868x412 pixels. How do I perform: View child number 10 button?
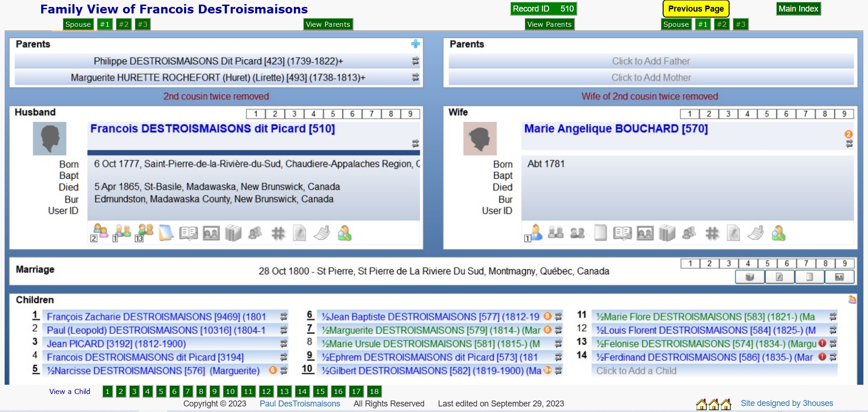point(230,392)
